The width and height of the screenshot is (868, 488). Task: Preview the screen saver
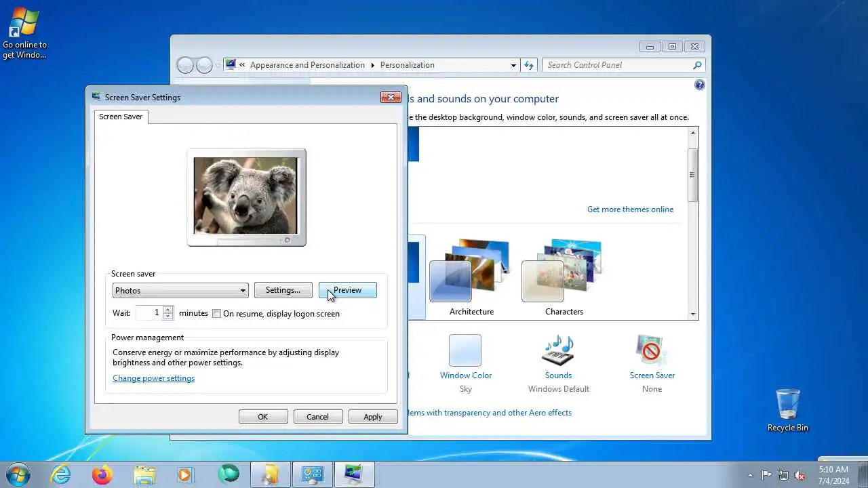(x=347, y=290)
